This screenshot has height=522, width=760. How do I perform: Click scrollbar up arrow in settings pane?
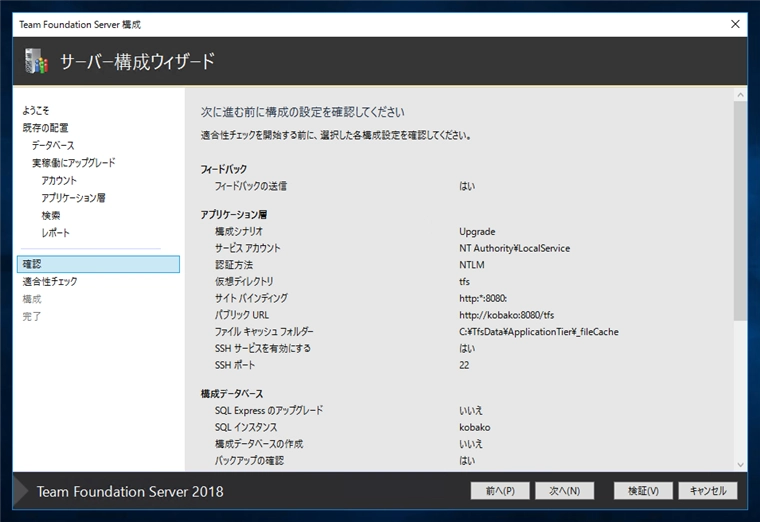pos(740,95)
